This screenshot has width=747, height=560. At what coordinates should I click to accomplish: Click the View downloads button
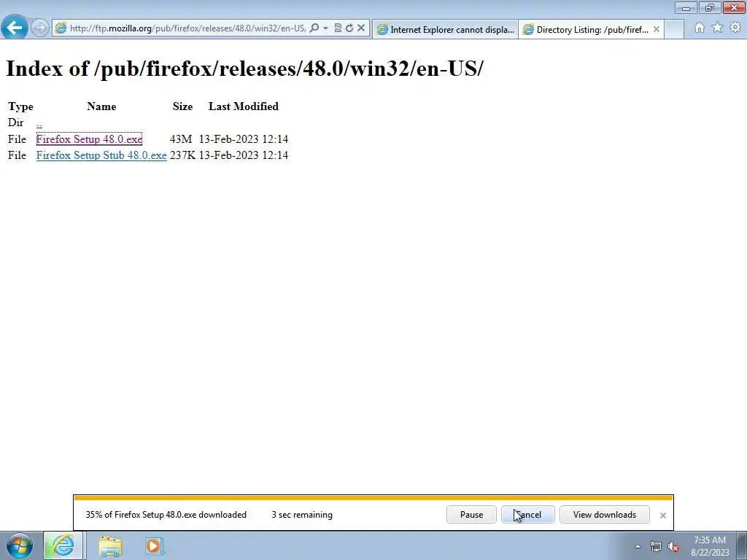click(x=605, y=515)
